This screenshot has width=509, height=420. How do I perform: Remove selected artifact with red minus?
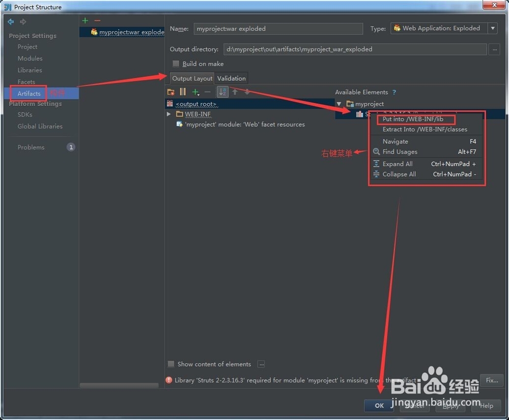[97, 20]
